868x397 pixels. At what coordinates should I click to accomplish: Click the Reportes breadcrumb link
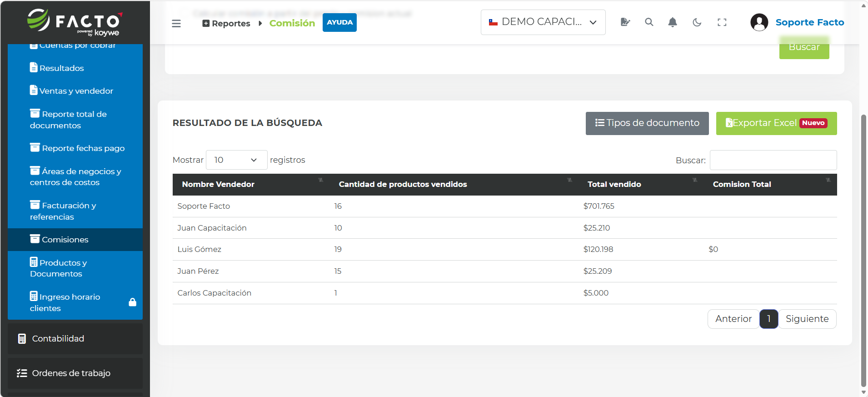click(x=231, y=23)
